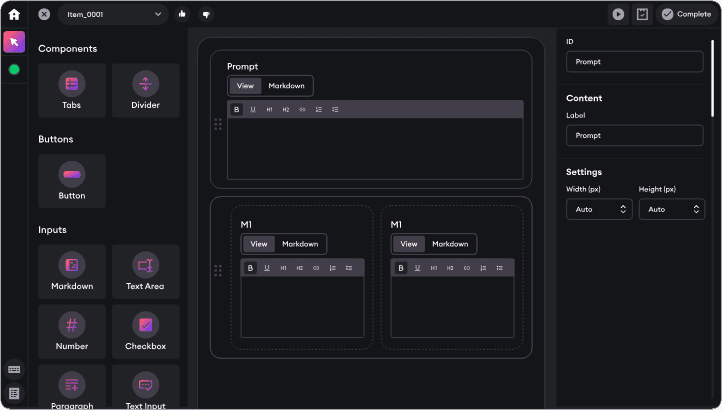Open the keyboard shortcuts icon
The height and width of the screenshot is (410, 722).
tap(14, 369)
